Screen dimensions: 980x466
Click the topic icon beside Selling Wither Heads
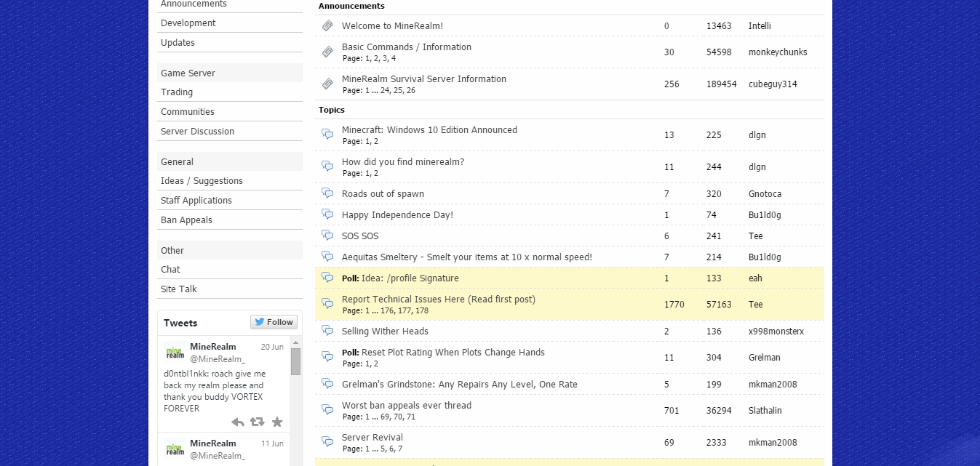click(x=327, y=332)
